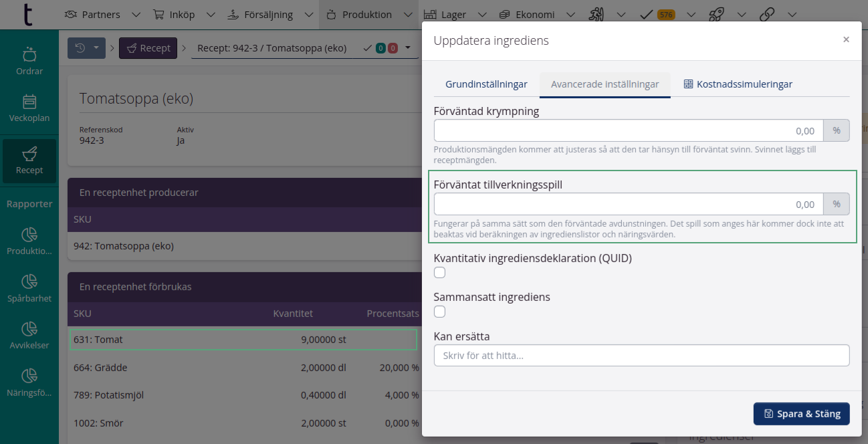Screen dimensions: 868x444
Task: Click Spara & Stäng button
Action: point(801,414)
